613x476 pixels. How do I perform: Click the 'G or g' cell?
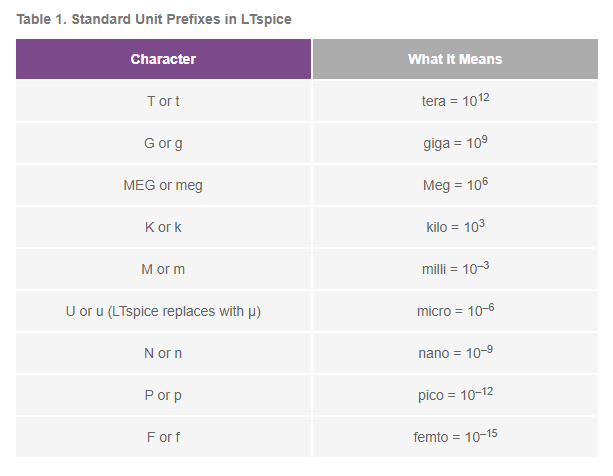(163, 143)
